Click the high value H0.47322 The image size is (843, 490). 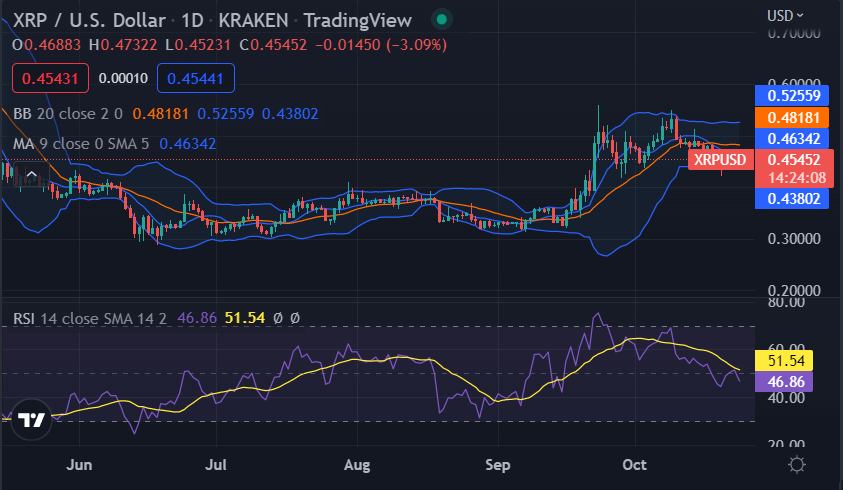(123, 45)
